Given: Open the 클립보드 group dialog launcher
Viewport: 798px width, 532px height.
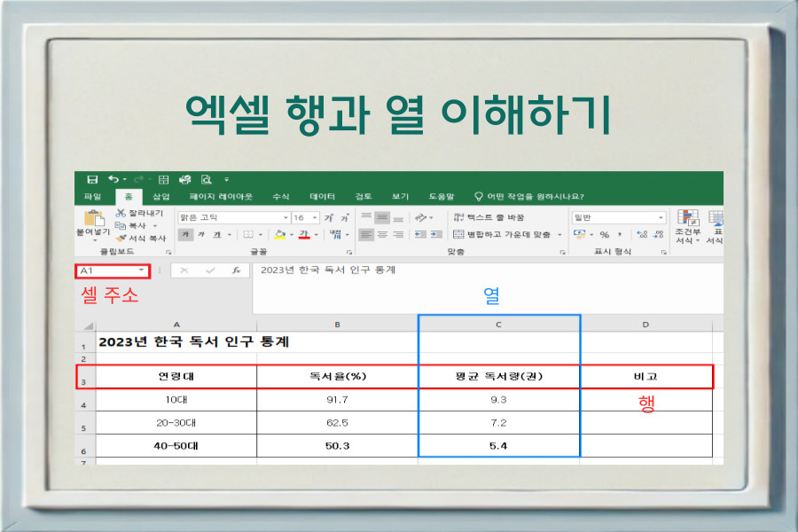Looking at the screenshot, I should (168, 252).
